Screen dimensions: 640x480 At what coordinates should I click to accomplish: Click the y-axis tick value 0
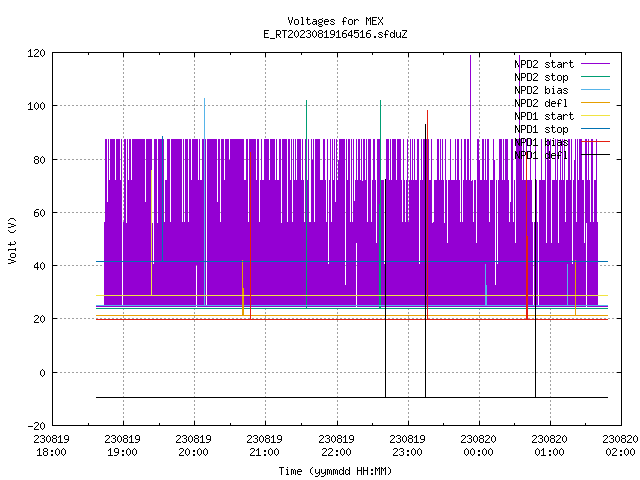point(42,373)
